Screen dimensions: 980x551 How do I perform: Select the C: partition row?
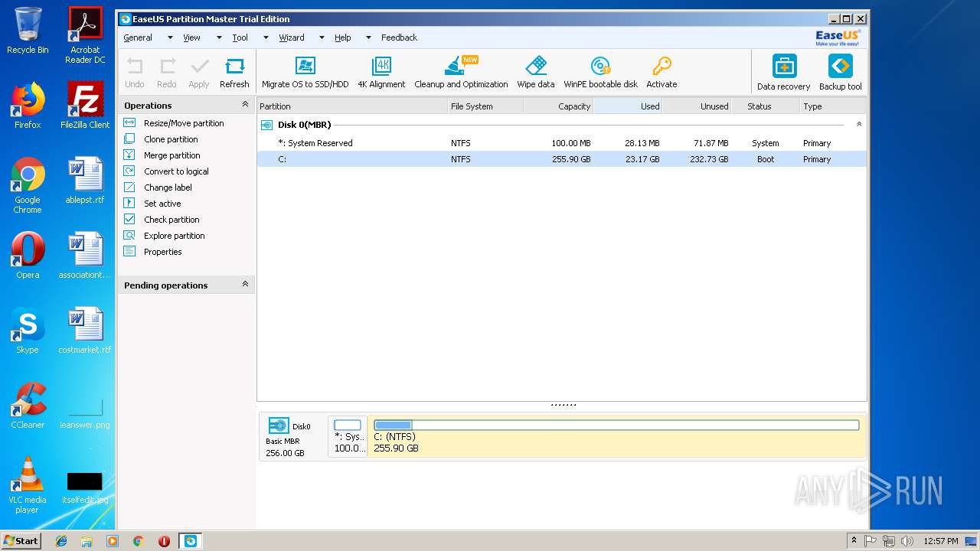562,159
